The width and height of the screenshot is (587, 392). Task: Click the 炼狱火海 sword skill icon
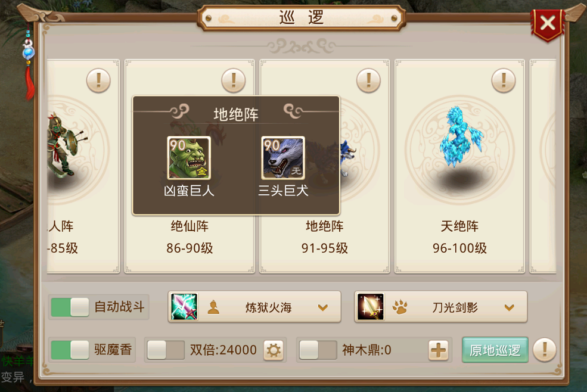click(184, 307)
